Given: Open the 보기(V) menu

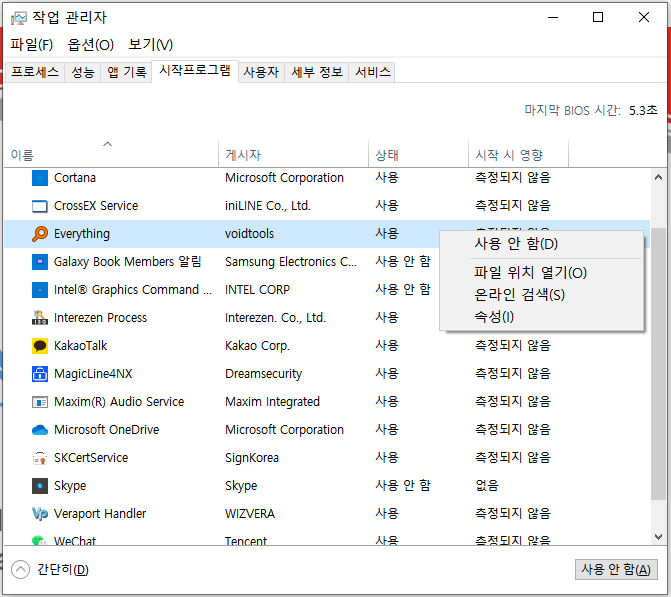Looking at the screenshot, I should (150, 45).
